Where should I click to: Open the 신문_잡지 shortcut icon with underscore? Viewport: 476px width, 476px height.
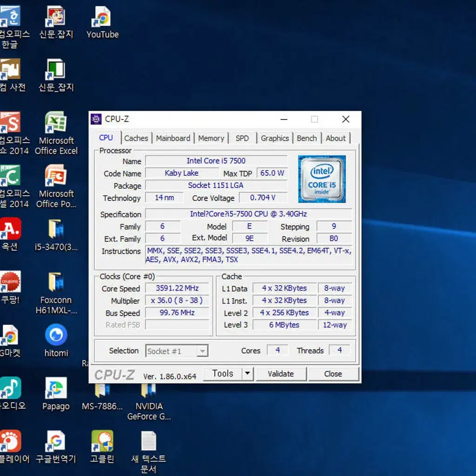[x=56, y=75]
